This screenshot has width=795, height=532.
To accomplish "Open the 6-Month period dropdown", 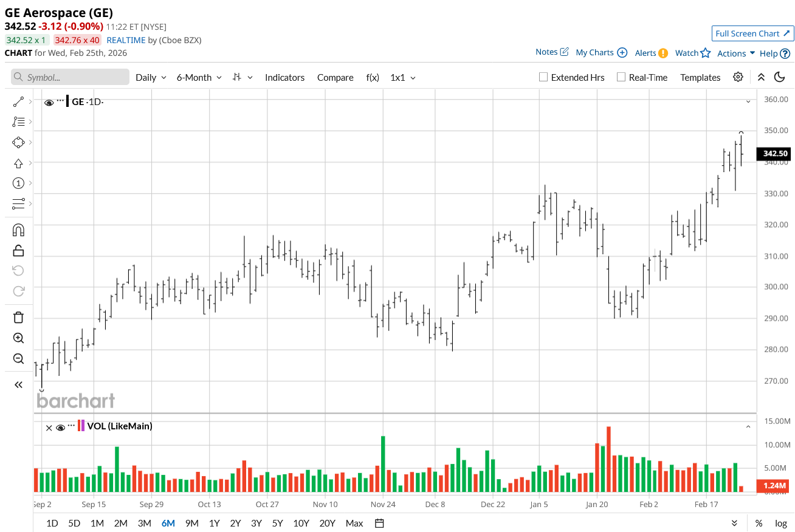I will click(199, 77).
